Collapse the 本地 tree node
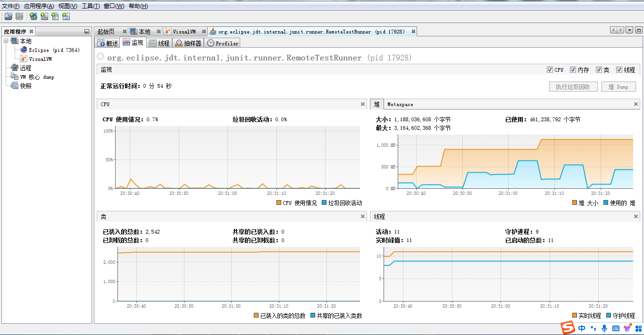The image size is (644, 335). (x=6, y=41)
